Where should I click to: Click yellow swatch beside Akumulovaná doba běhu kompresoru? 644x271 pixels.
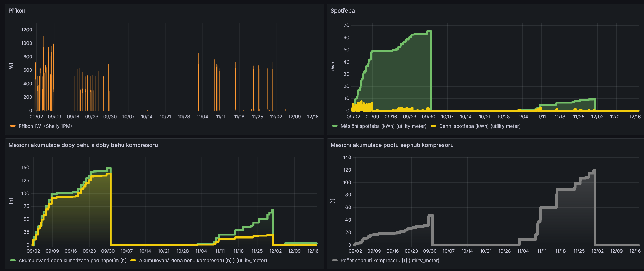(x=133, y=261)
